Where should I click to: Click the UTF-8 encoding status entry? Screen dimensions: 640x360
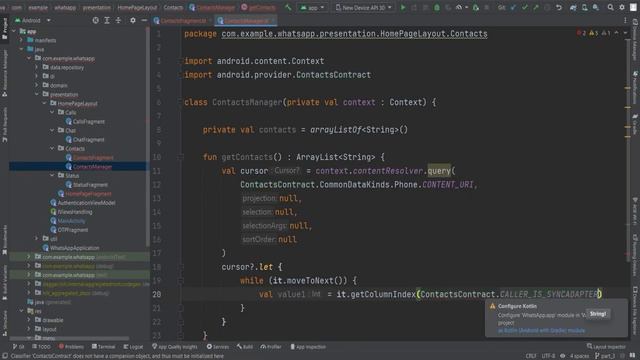548,356
